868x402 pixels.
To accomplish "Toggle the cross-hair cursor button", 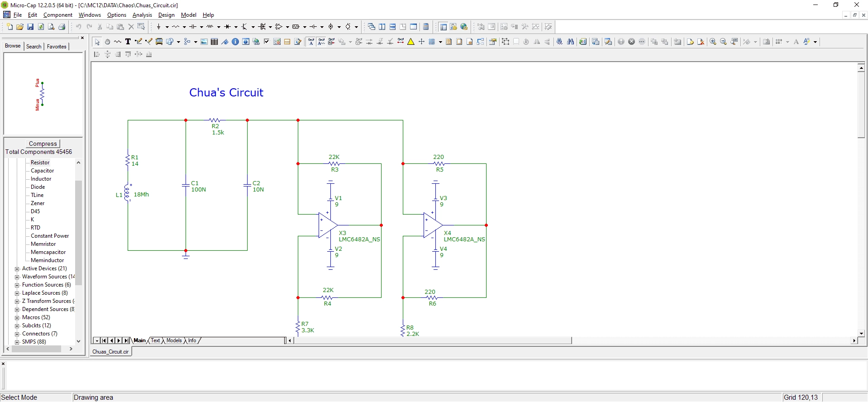I will (421, 42).
